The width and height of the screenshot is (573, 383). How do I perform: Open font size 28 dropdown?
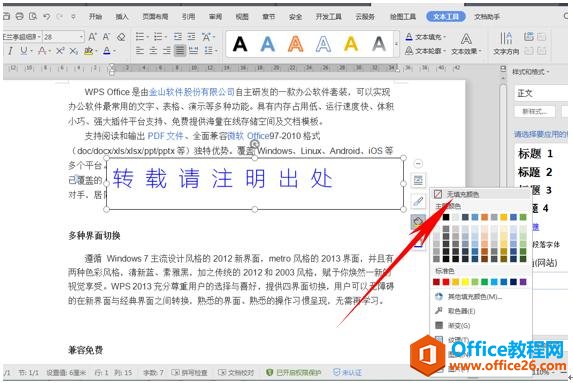tap(81, 37)
